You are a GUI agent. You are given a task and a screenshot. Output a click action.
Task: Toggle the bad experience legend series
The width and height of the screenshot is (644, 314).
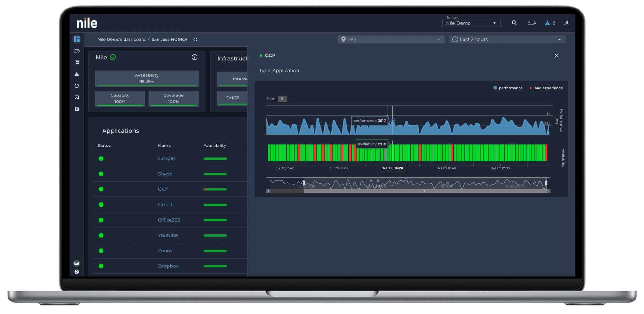pyautogui.click(x=546, y=88)
